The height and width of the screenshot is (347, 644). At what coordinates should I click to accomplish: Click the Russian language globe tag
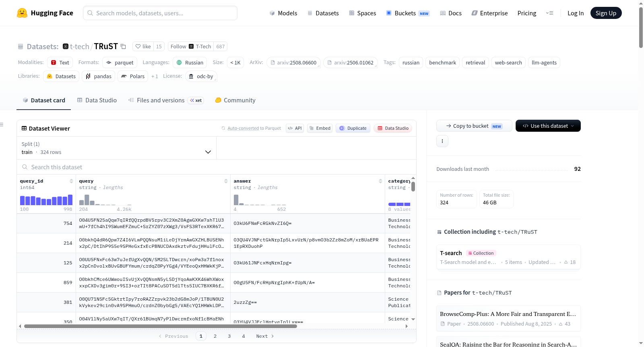click(x=190, y=62)
